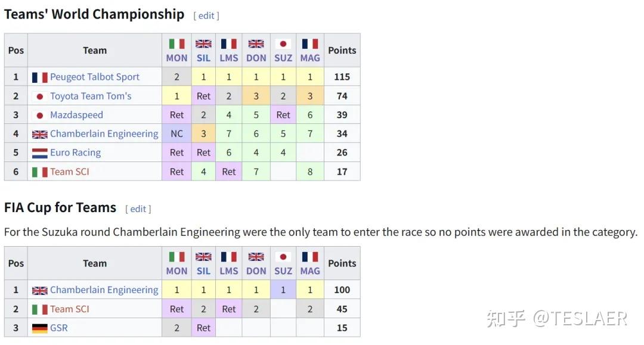
Task: Open the red Team SCI link in top table
Action: coord(69,172)
